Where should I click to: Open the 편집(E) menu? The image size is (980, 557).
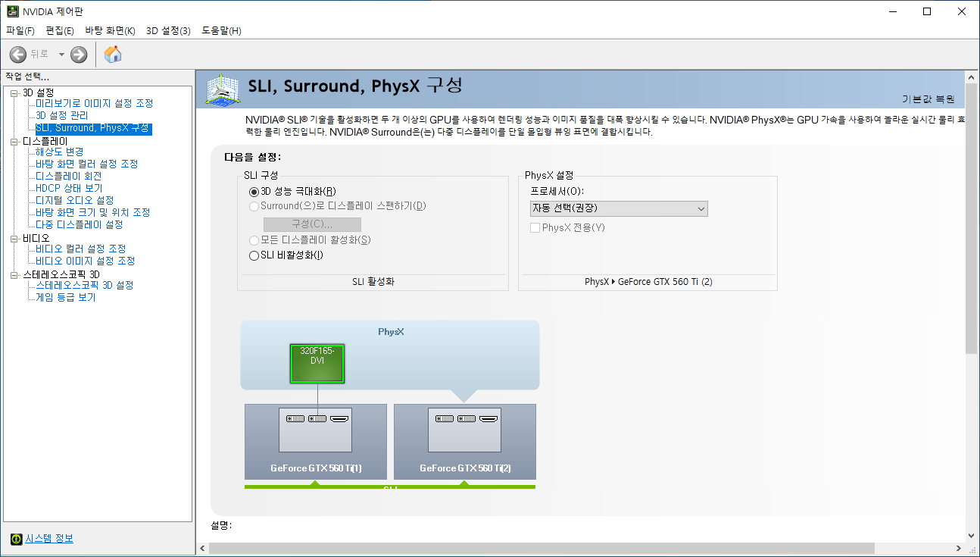pyautogui.click(x=60, y=30)
